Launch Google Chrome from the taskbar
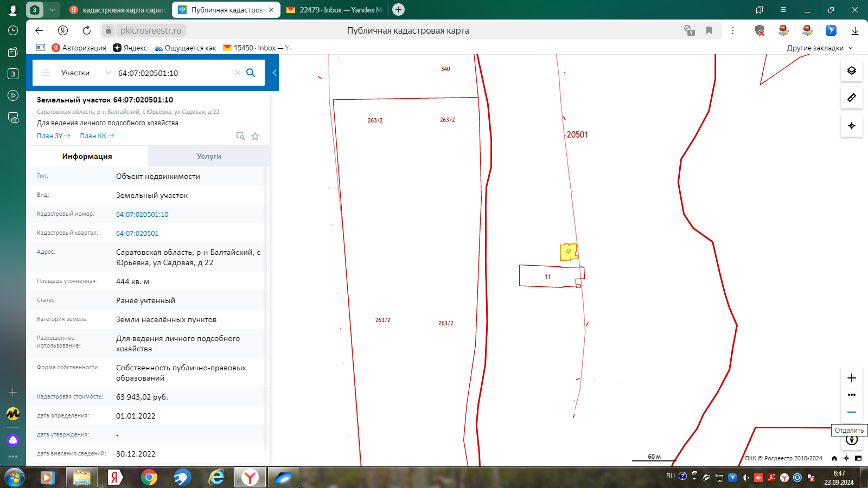This screenshot has width=868, height=488. [x=149, y=477]
